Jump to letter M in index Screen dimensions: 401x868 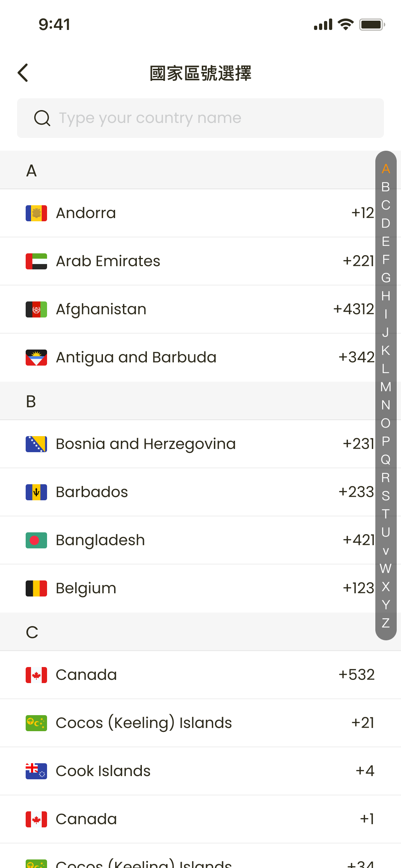(x=386, y=387)
